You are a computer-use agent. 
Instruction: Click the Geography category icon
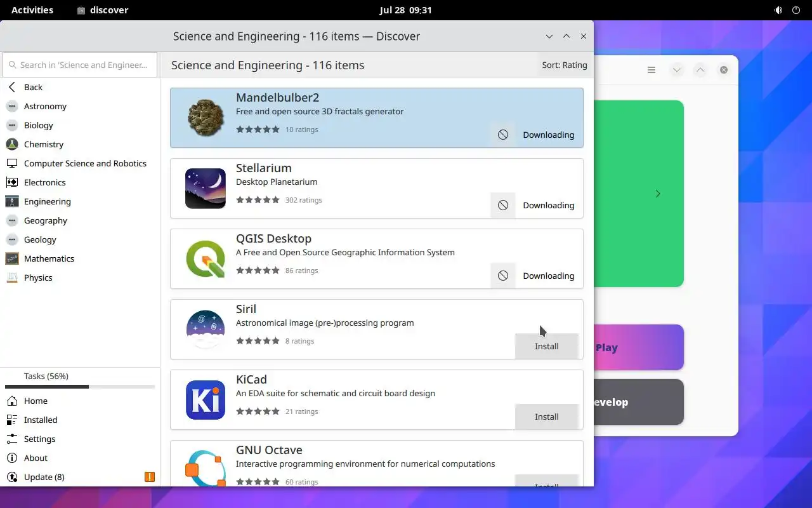12,220
